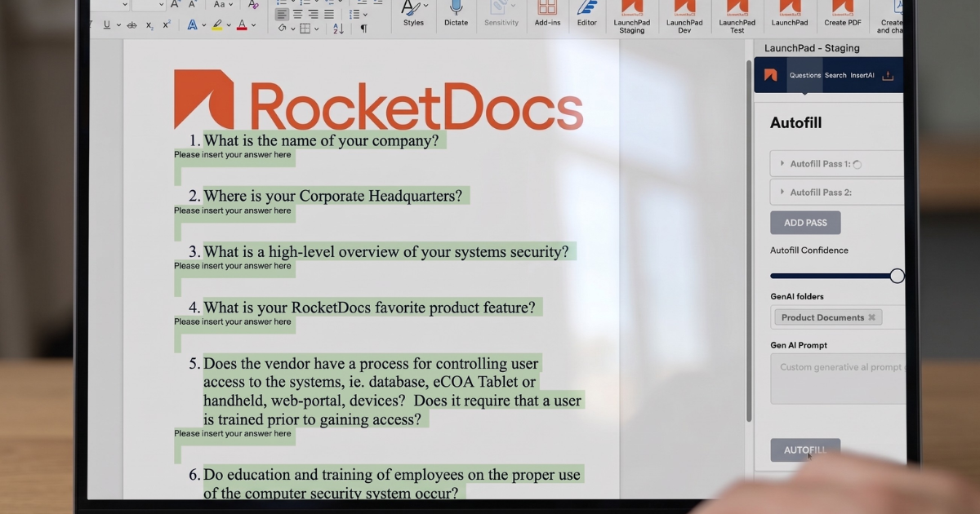Screen dimensions: 980x514
Task: Launch the LaunchPad Staging add-in
Action: [631, 17]
